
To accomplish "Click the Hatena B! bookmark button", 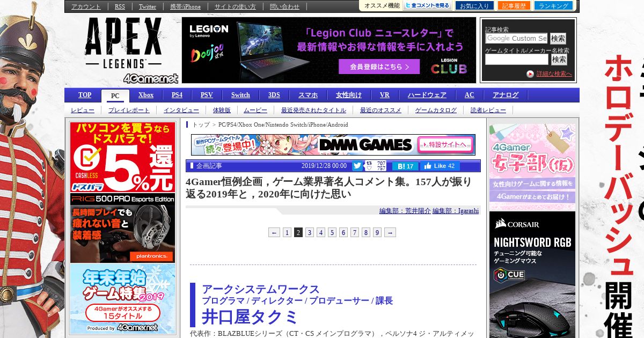I will point(405,166).
